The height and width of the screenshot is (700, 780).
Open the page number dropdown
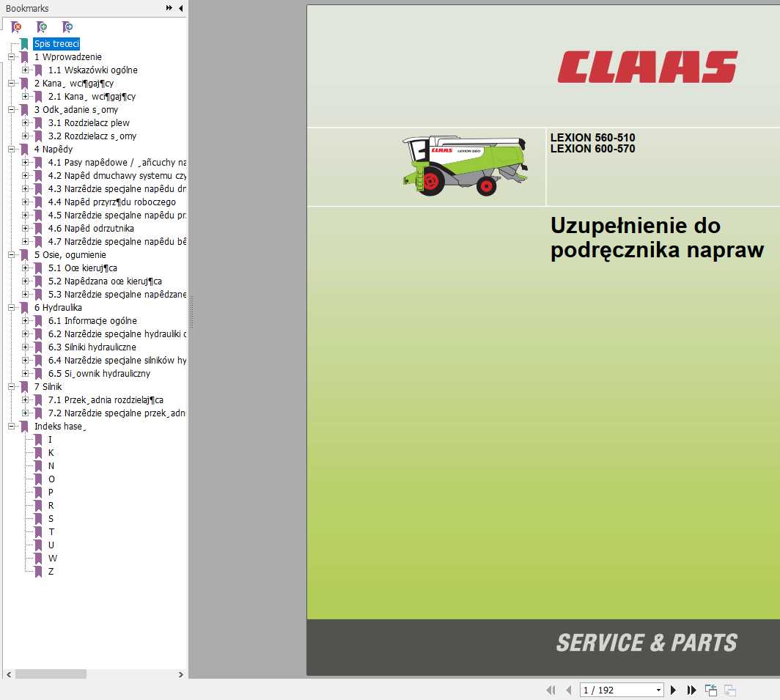coord(658,690)
